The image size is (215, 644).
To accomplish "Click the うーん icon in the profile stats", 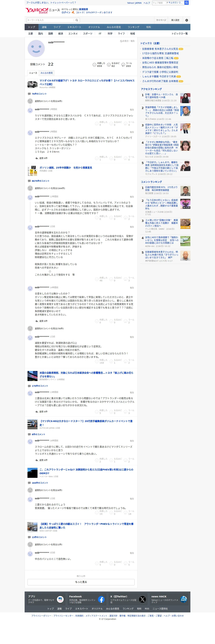I will click(x=123, y=65).
